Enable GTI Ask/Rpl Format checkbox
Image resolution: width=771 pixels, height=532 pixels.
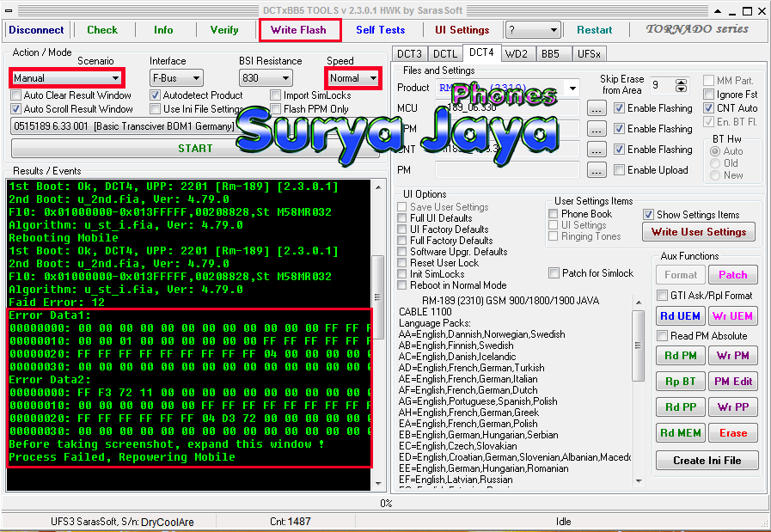(663, 296)
